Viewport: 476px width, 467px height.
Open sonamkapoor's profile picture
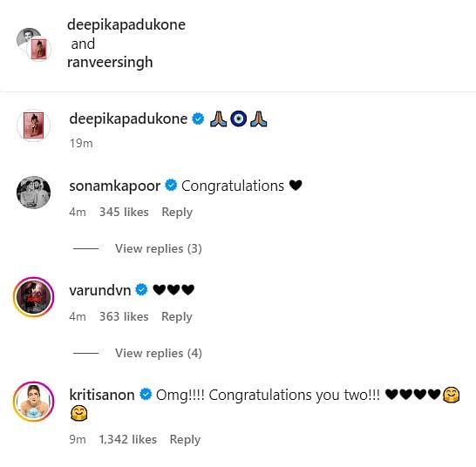tap(33, 193)
